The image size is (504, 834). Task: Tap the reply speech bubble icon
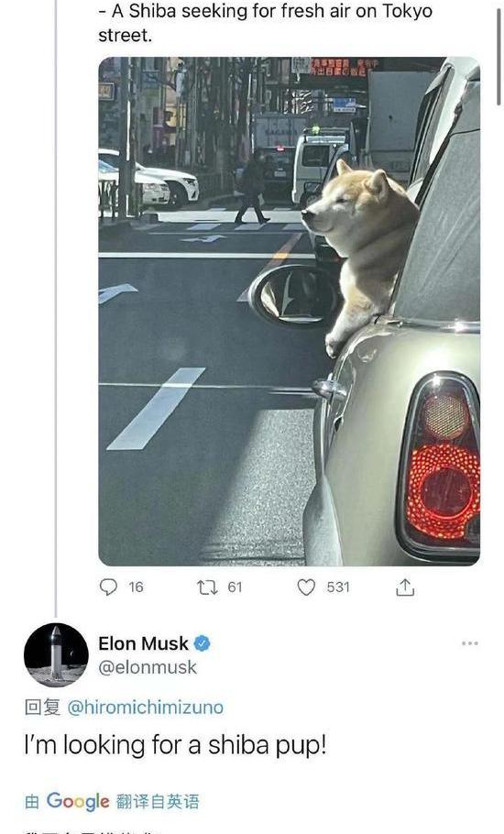108,587
